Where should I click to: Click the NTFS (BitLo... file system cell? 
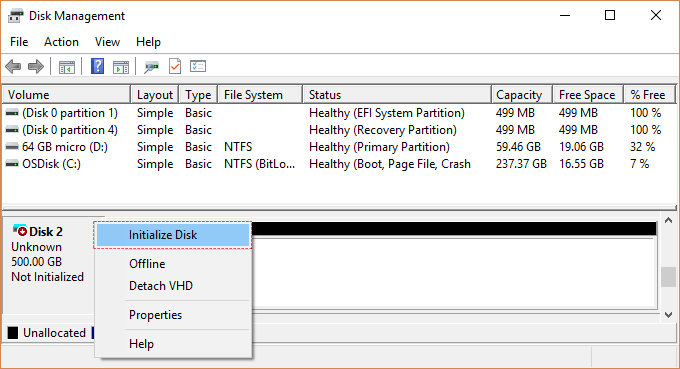pos(259,164)
